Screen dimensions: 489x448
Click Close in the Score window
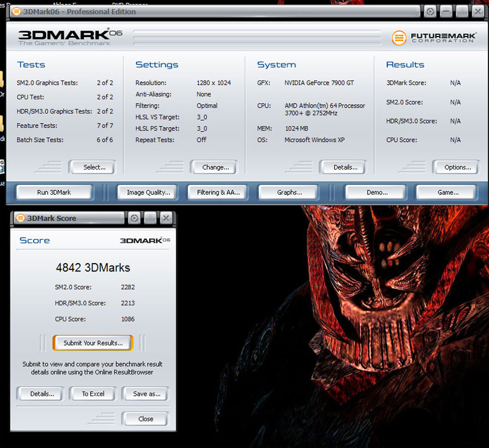(x=145, y=419)
